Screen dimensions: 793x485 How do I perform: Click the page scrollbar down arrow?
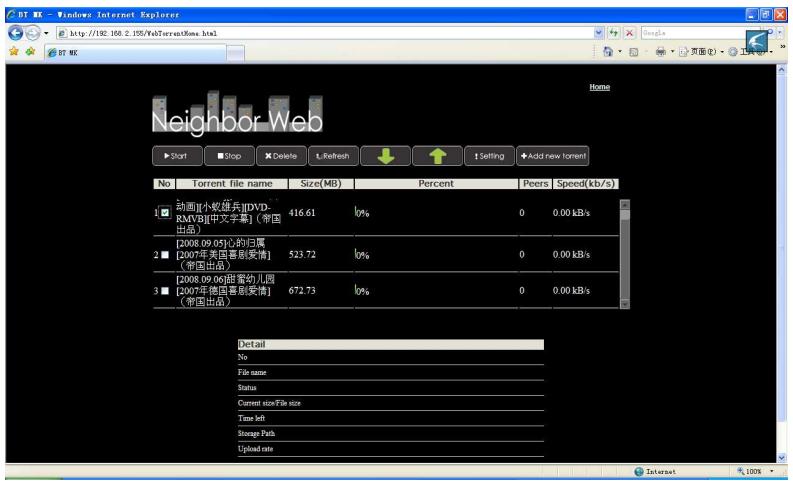[781, 458]
